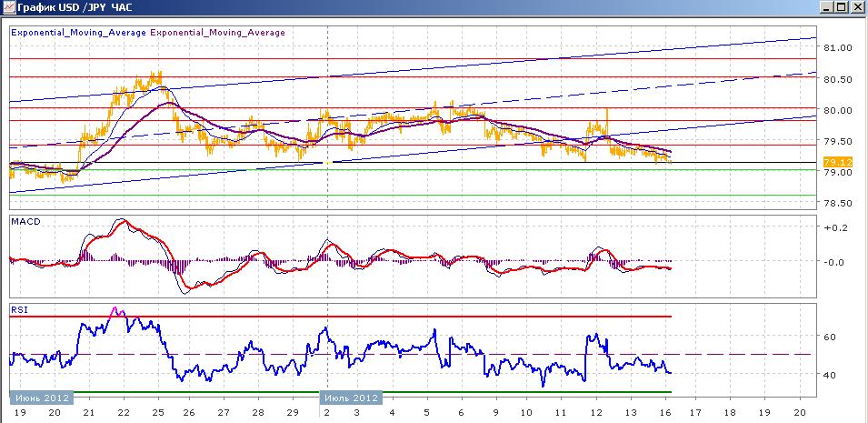Click the 60 value on RSI scale

(830, 337)
